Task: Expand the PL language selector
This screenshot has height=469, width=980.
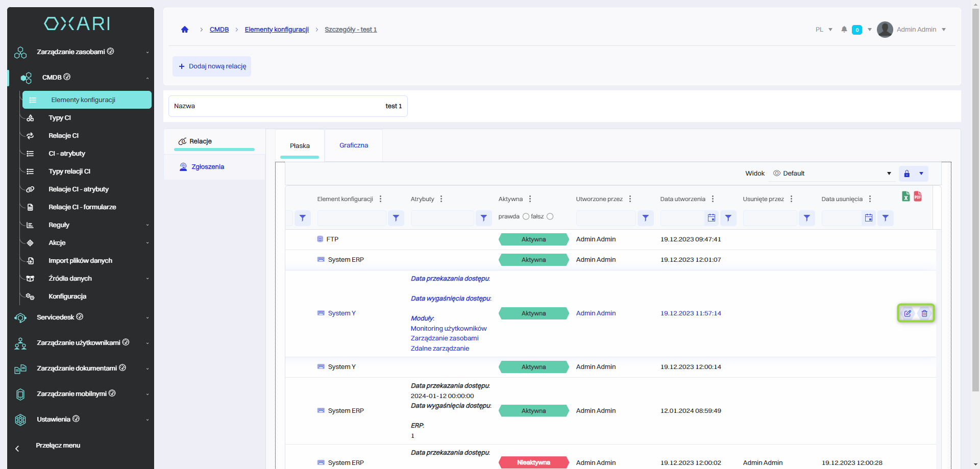Action: coord(824,30)
